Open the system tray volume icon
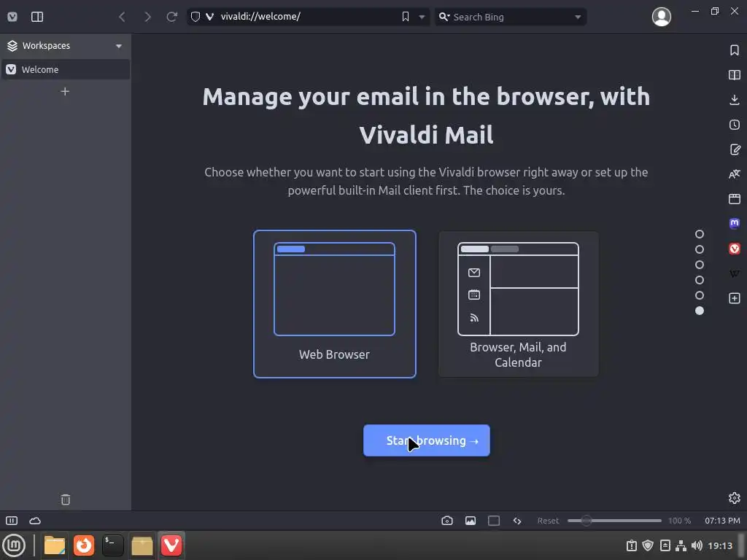The image size is (747, 560). [x=697, y=545]
